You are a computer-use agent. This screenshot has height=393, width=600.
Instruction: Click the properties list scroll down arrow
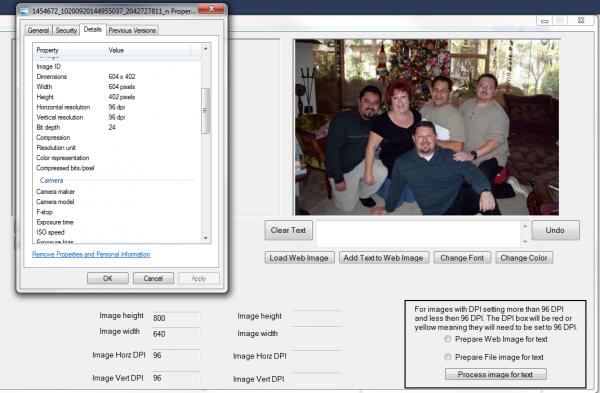point(205,238)
